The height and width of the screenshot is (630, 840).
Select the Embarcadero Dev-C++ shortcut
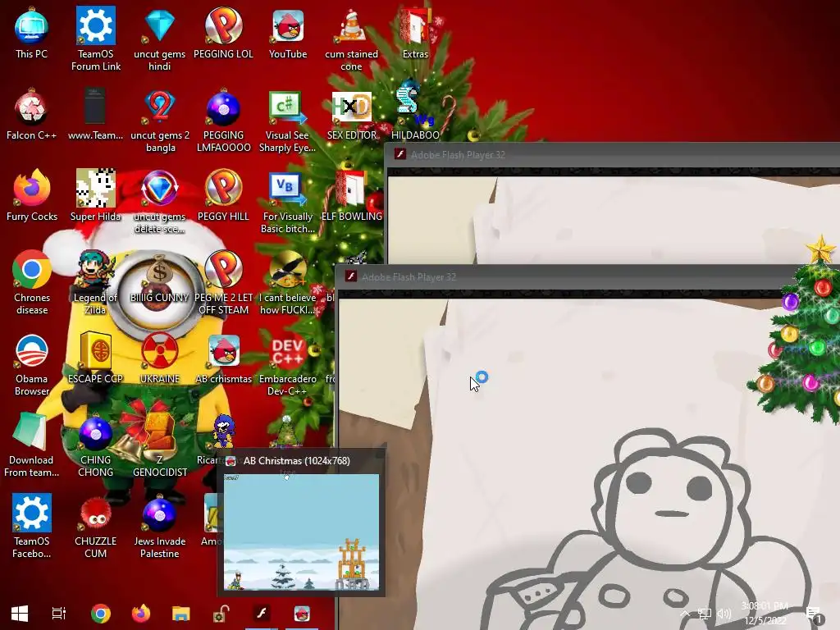coord(288,365)
